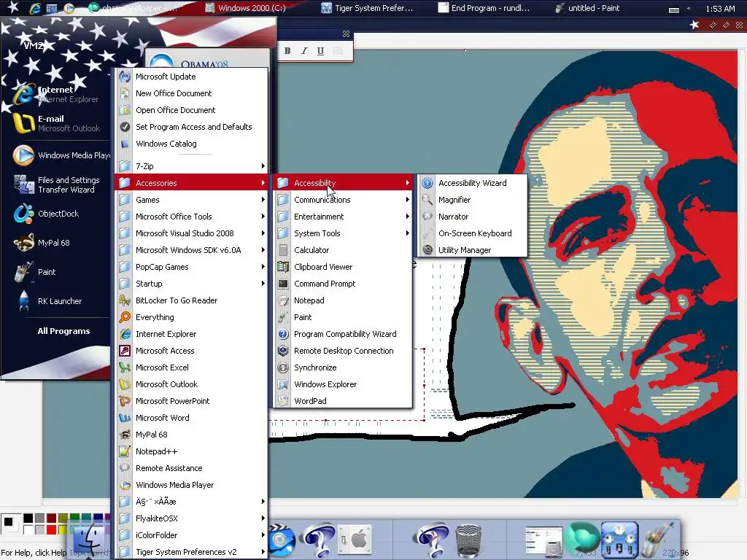This screenshot has height=560, width=747.
Task: Click the Finder face icon in the dock
Action: [90, 540]
